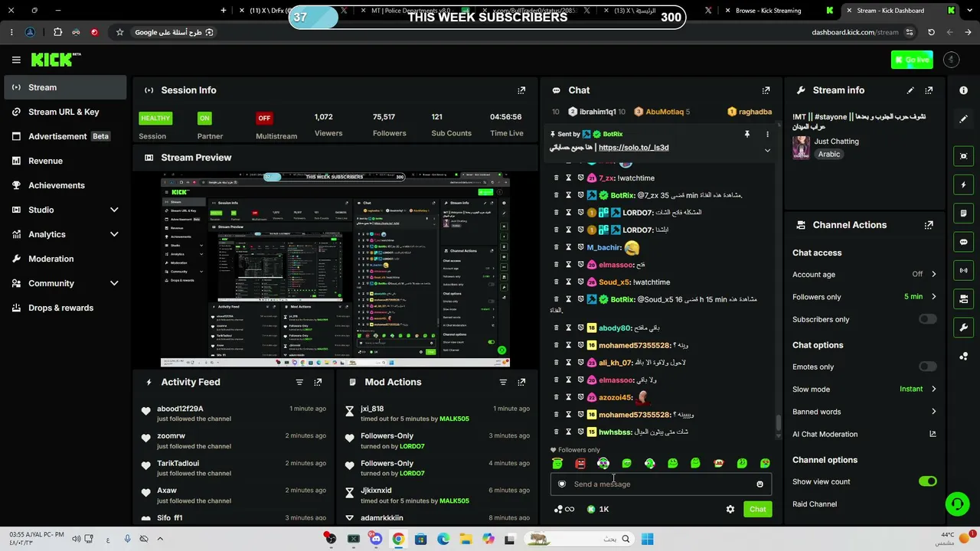Screen dimensions: 980x551
Task: Open Discord from the Windows taskbar
Action: pyautogui.click(x=376, y=539)
